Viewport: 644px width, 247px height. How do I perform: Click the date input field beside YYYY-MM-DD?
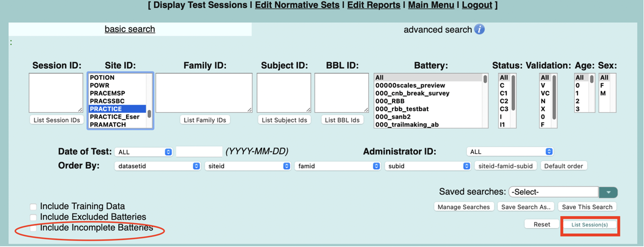point(199,152)
